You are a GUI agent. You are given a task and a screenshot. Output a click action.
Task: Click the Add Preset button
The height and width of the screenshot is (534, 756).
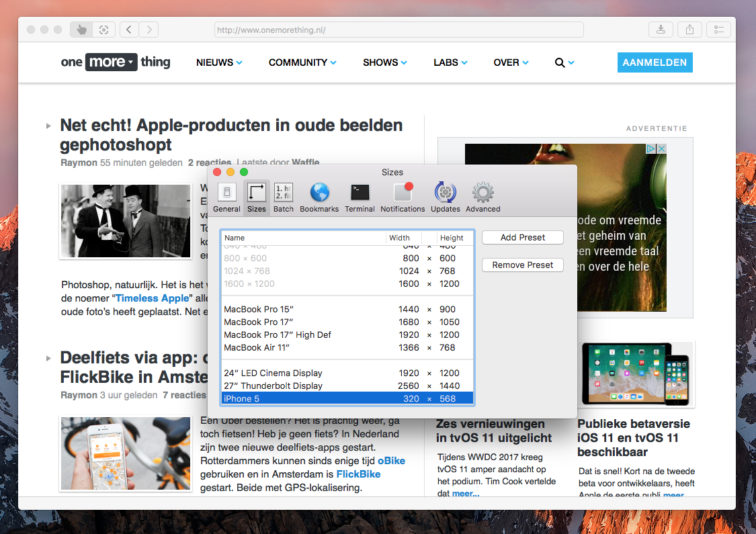[523, 238]
